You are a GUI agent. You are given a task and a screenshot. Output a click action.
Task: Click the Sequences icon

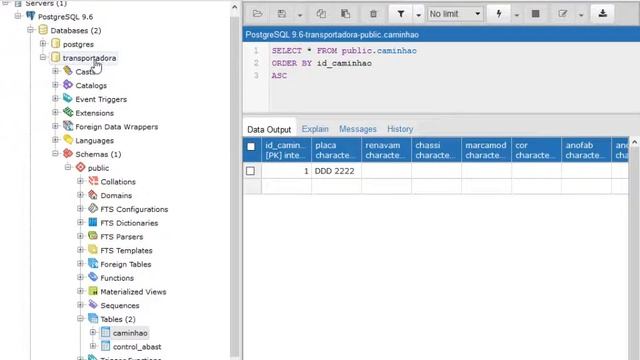tap(93, 305)
